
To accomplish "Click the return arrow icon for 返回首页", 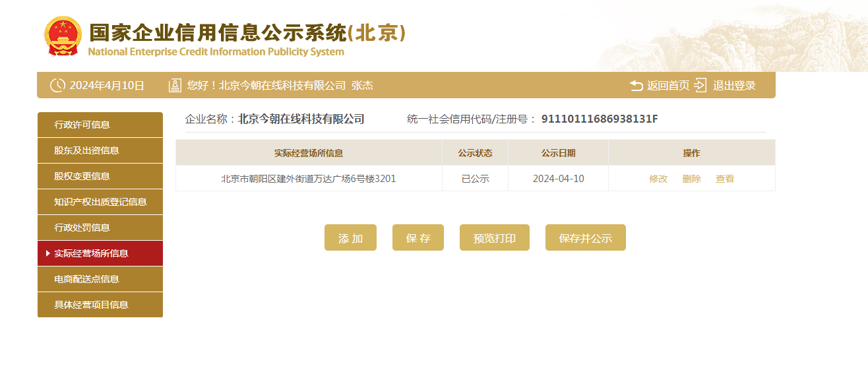I will 636,85.
